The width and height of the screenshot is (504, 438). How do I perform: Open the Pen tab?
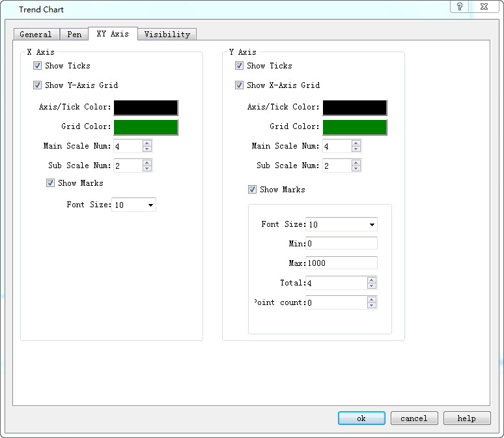74,34
